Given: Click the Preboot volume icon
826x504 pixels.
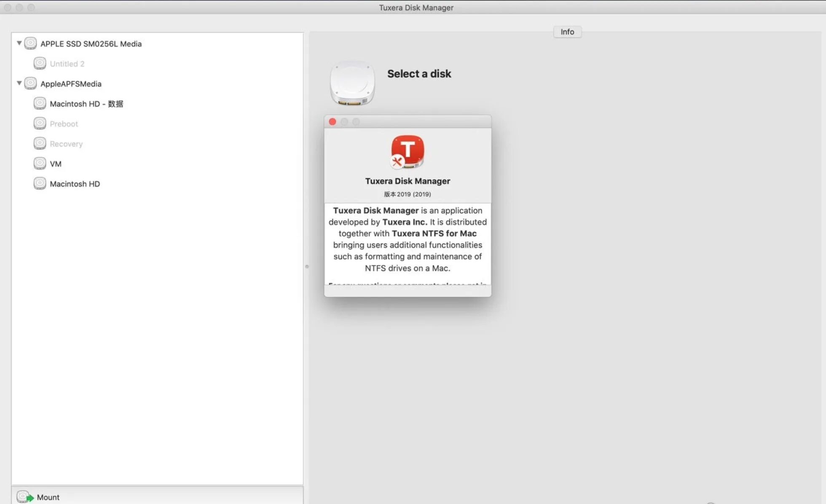Looking at the screenshot, I should coord(40,123).
